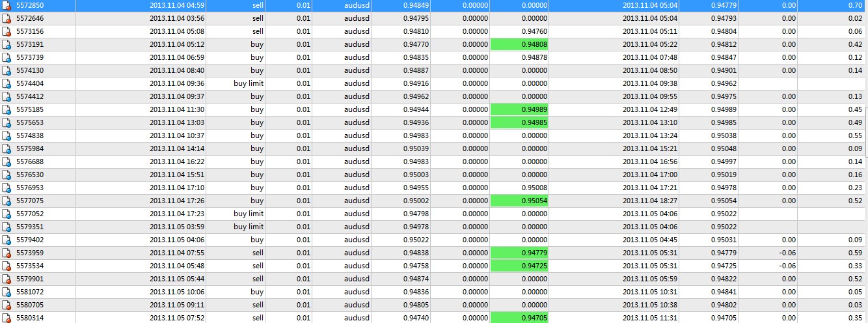Select the green take-profit cell 0.94989
868x323 pixels.
[x=519, y=110]
